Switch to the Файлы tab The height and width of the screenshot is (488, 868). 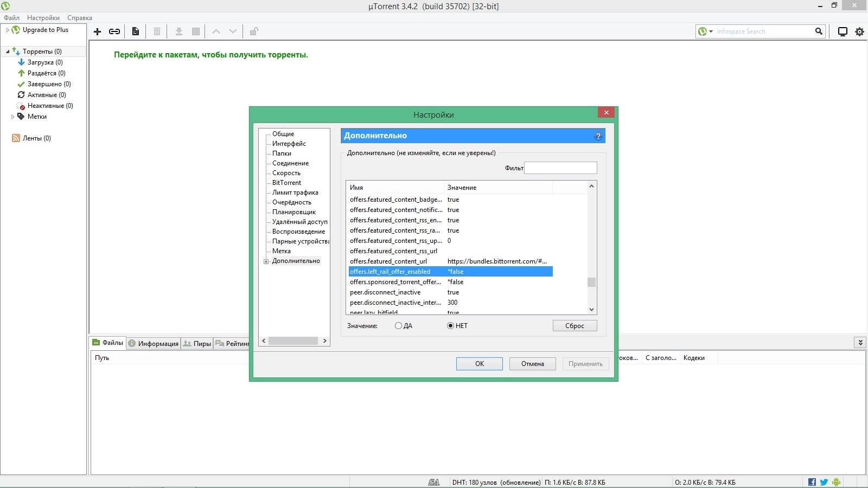pyautogui.click(x=108, y=343)
